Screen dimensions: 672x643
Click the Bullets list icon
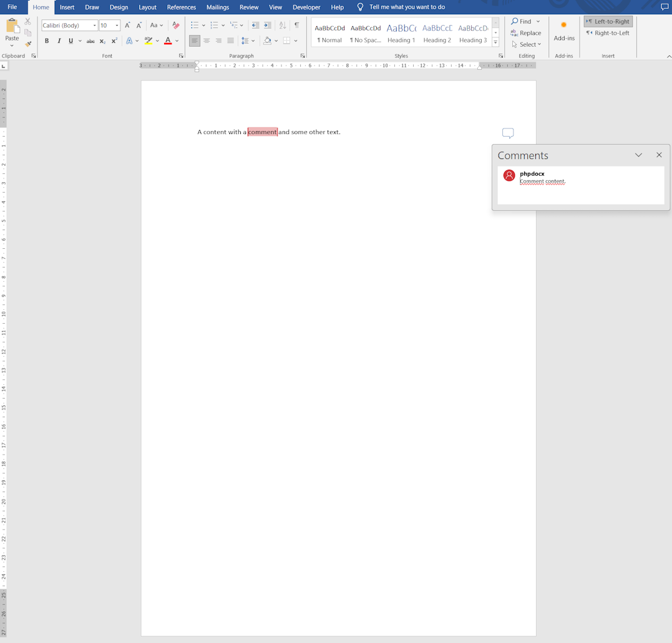[195, 26]
